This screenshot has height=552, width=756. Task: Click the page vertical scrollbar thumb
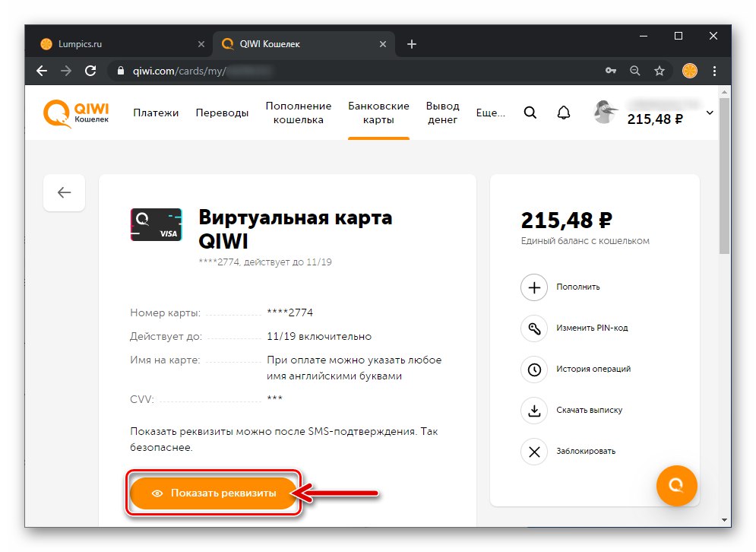tap(724, 176)
